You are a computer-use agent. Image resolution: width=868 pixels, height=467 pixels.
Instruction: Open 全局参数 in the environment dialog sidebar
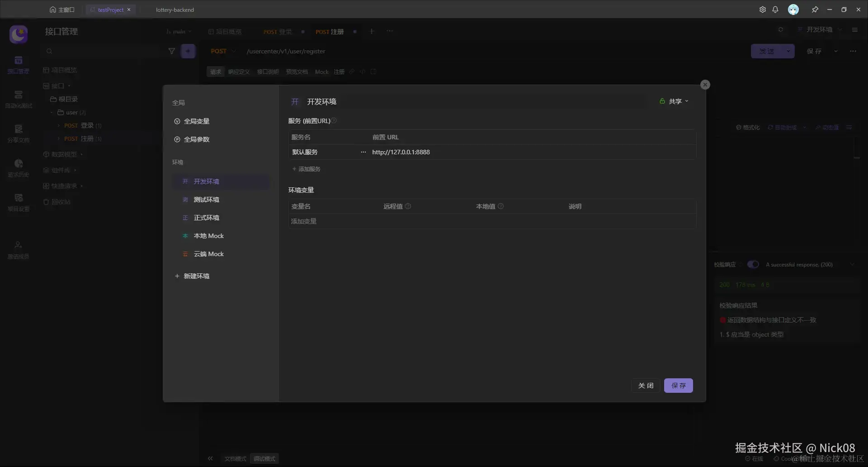click(x=192, y=139)
